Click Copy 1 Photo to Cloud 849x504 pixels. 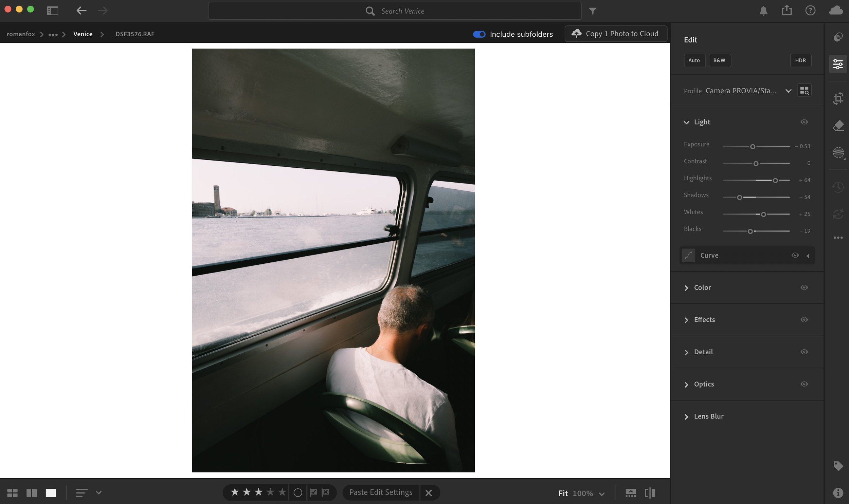click(x=616, y=34)
